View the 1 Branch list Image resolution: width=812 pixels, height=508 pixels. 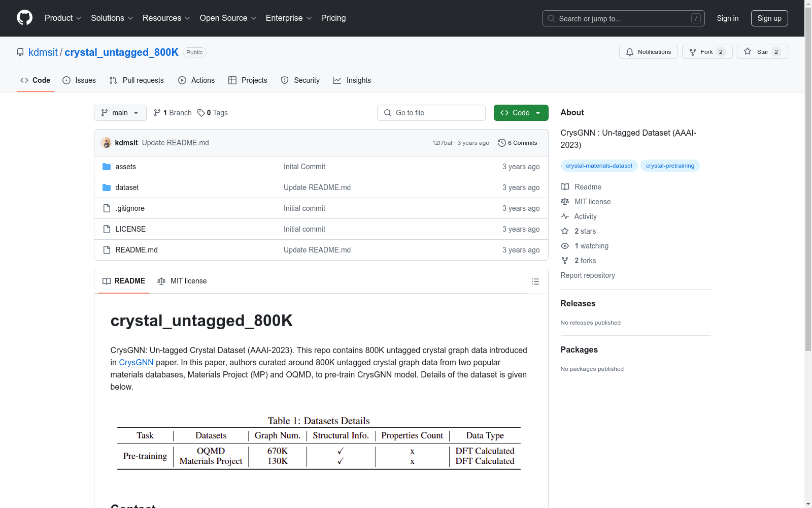tap(173, 113)
